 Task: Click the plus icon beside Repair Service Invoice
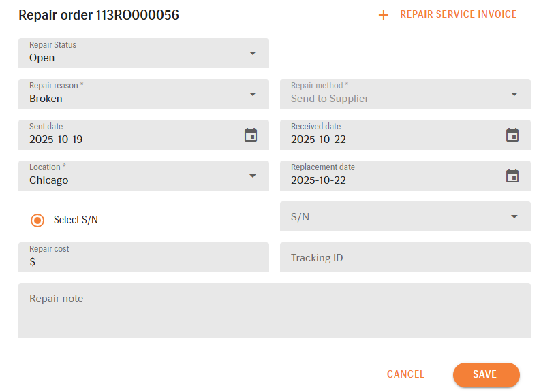[x=383, y=15]
